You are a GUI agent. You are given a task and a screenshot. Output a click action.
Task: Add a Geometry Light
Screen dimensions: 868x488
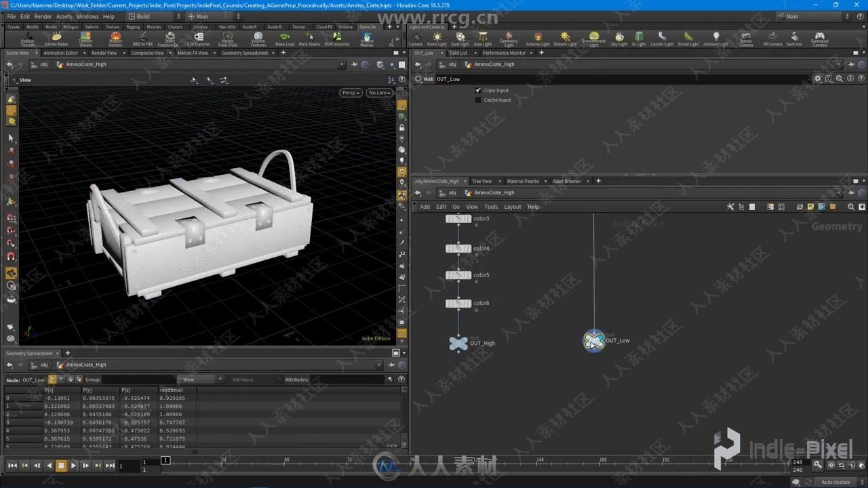[x=509, y=39]
